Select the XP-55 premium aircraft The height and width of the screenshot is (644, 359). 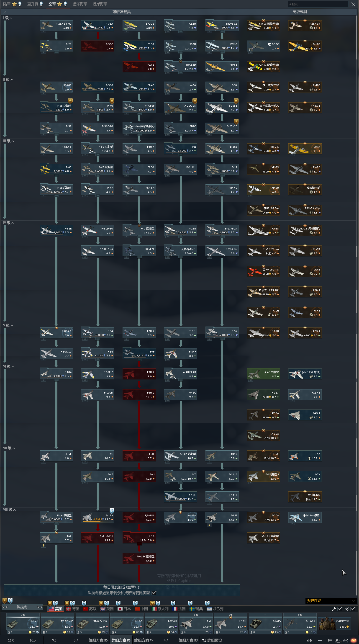click(x=264, y=169)
